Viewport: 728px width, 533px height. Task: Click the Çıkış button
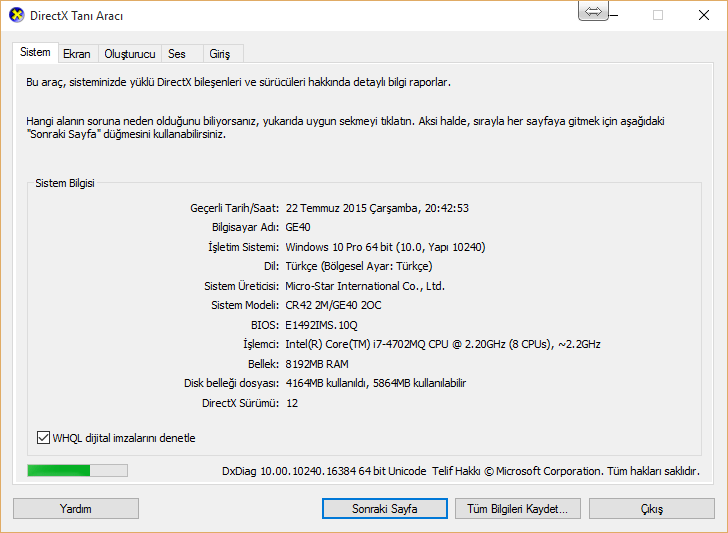(652, 509)
